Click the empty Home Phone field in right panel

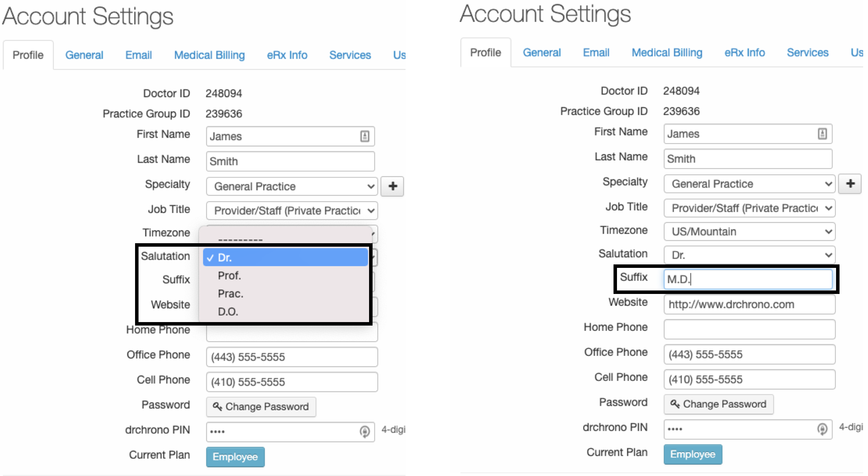tap(750, 329)
